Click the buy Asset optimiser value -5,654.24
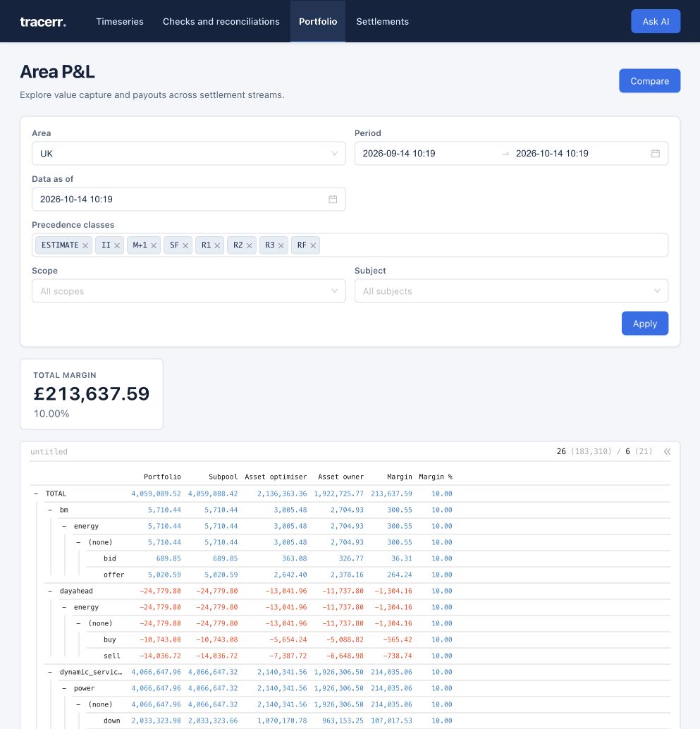 [288, 639]
